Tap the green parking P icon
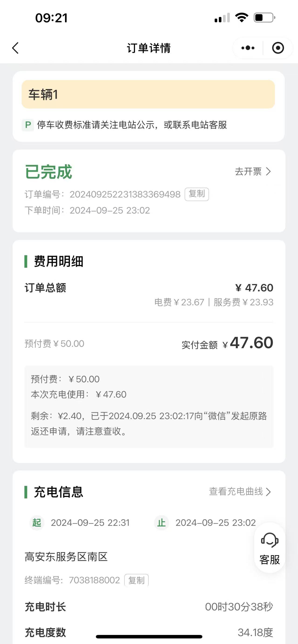 tap(28, 125)
